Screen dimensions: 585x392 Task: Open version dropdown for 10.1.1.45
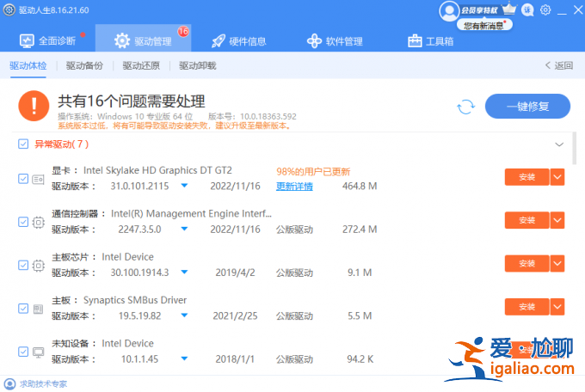tap(184, 358)
